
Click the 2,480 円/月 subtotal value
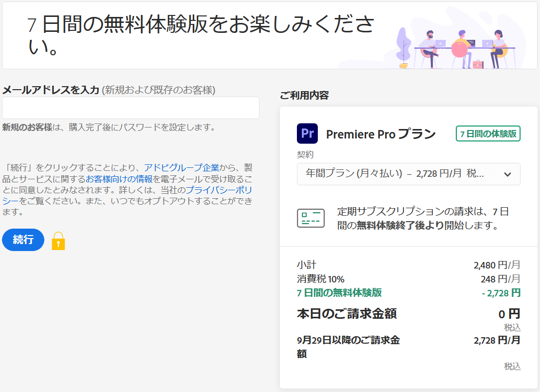(x=497, y=265)
